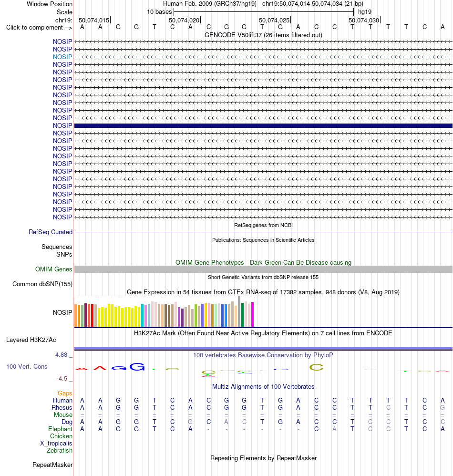Select the Elephant alignment row label

[x=60, y=429]
